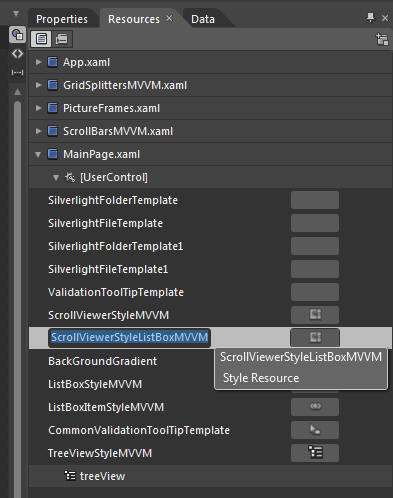Expand the GridSplittersMVVM.xaml node
Image resolution: width=393 pixels, height=498 pixels.
(x=38, y=85)
